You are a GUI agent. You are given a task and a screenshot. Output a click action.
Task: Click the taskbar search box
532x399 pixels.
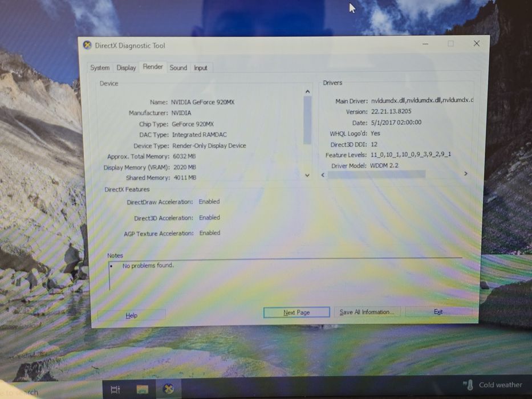click(x=51, y=391)
